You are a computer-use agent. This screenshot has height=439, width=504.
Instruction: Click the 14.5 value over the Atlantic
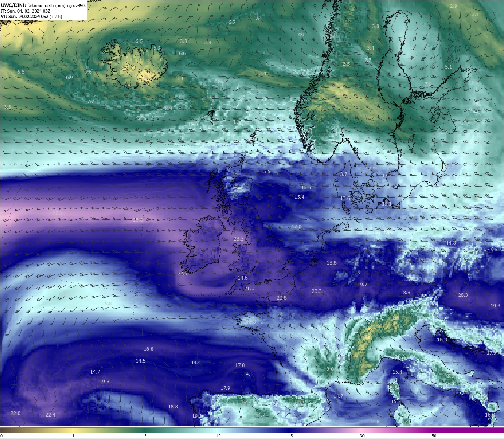tap(141, 361)
